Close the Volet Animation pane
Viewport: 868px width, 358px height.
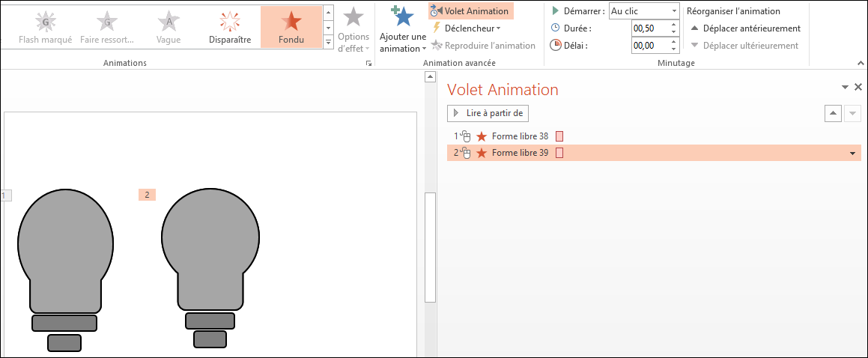tap(858, 87)
